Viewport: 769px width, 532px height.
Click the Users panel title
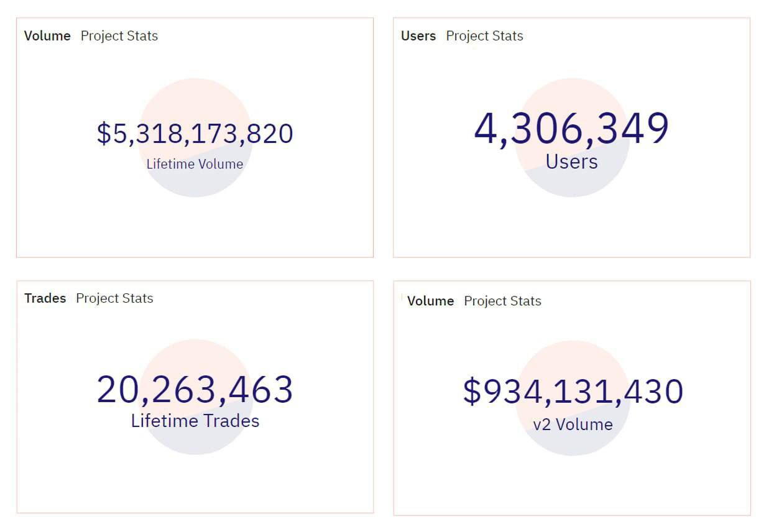pyautogui.click(x=418, y=36)
